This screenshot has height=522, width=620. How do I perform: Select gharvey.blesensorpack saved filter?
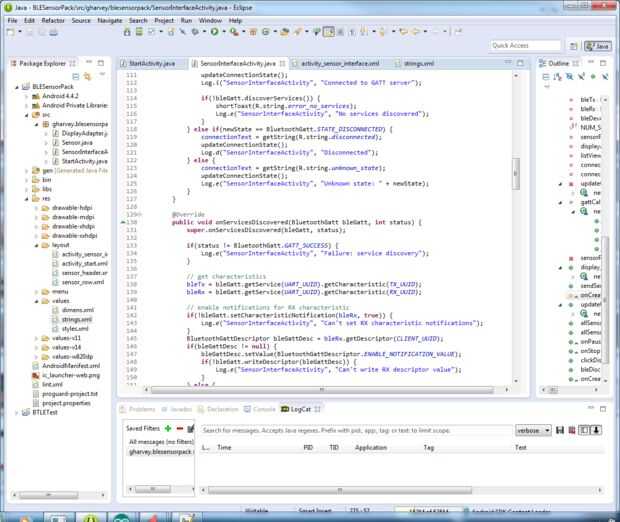pyautogui.click(x=160, y=452)
